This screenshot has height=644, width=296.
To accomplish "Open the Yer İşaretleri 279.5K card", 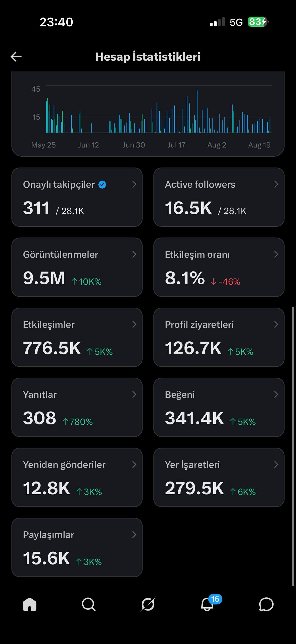I will point(219,477).
